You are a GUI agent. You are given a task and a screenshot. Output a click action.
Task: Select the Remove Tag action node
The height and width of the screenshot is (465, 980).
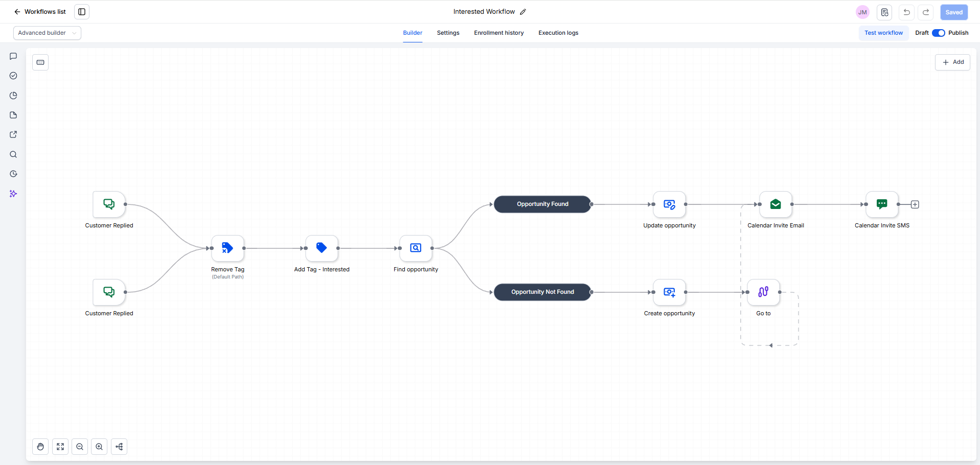(x=227, y=248)
